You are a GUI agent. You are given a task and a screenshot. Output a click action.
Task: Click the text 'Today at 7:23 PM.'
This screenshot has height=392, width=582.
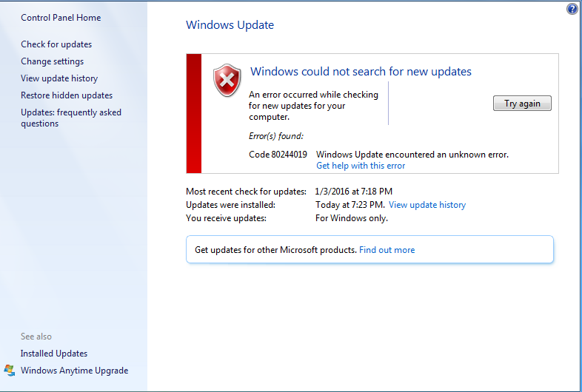pyautogui.click(x=350, y=205)
